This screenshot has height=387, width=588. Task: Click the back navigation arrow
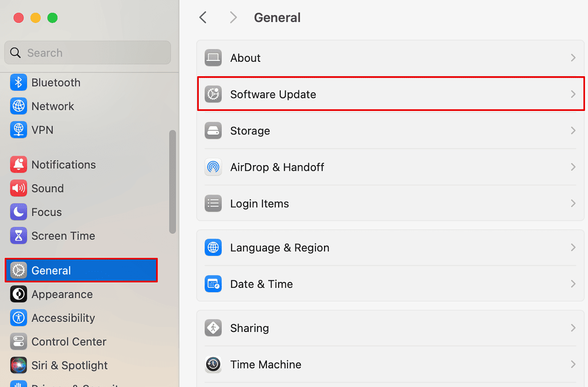(x=203, y=17)
